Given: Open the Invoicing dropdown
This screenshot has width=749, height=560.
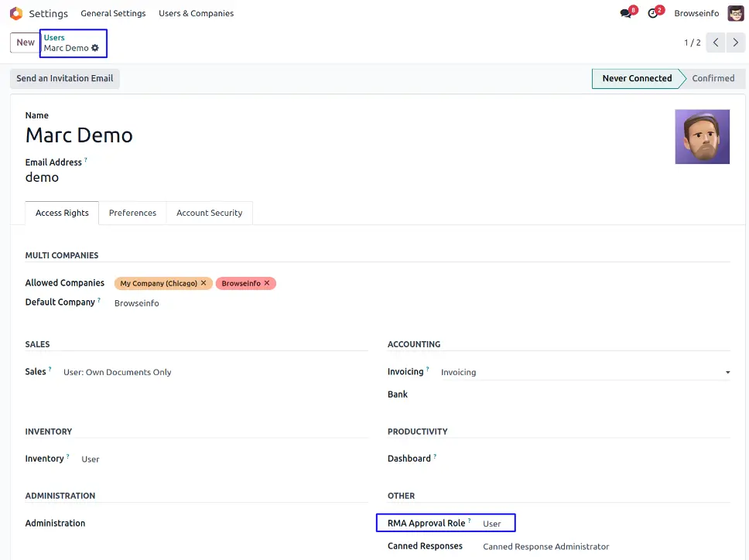Looking at the screenshot, I should pos(584,372).
